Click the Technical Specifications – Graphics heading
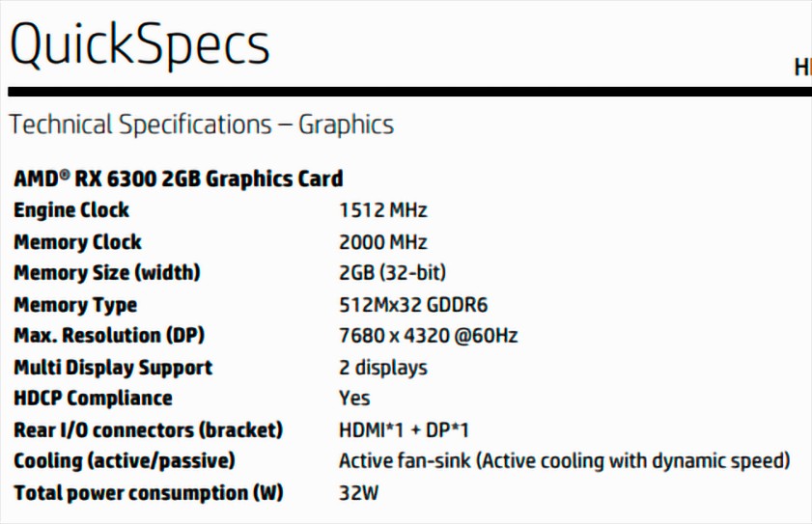 (201, 124)
